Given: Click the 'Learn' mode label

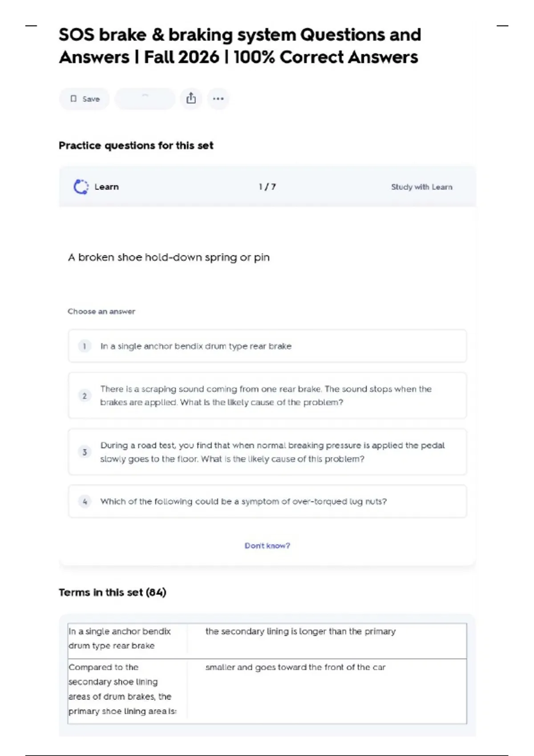Looking at the screenshot, I should click(106, 187).
